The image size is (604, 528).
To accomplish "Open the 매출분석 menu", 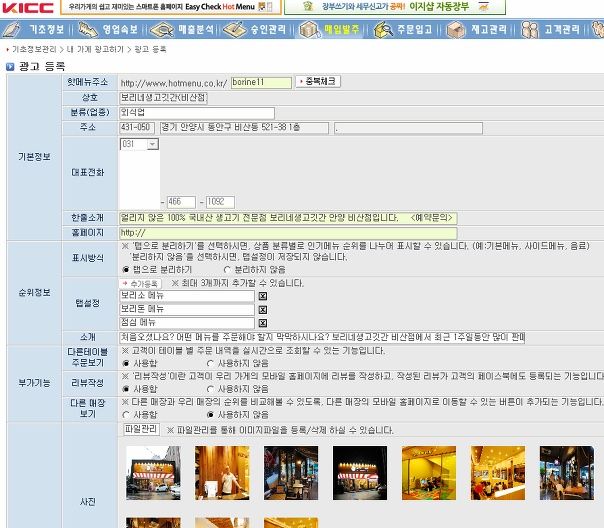I will pos(196,30).
